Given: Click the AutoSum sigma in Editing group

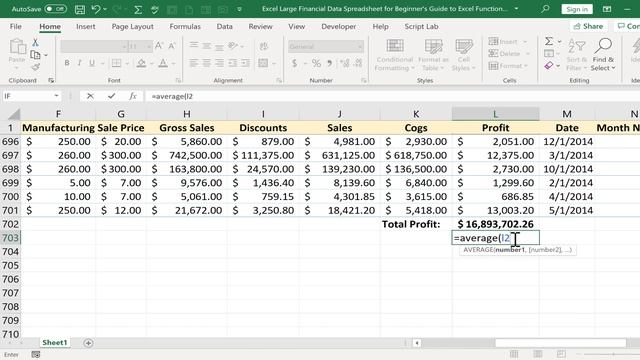Looking at the screenshot, I should (549, 41).
